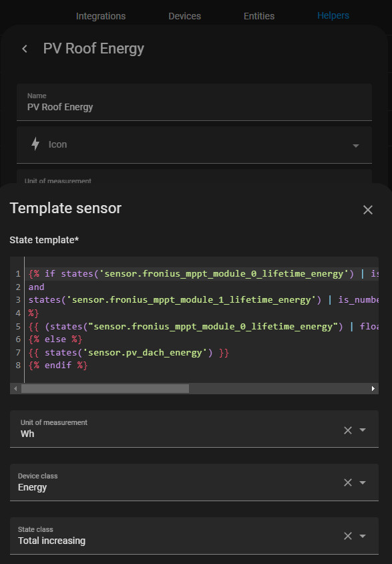
Task: Clear the Unit of measurement Wh value
Action: (347, 430)
